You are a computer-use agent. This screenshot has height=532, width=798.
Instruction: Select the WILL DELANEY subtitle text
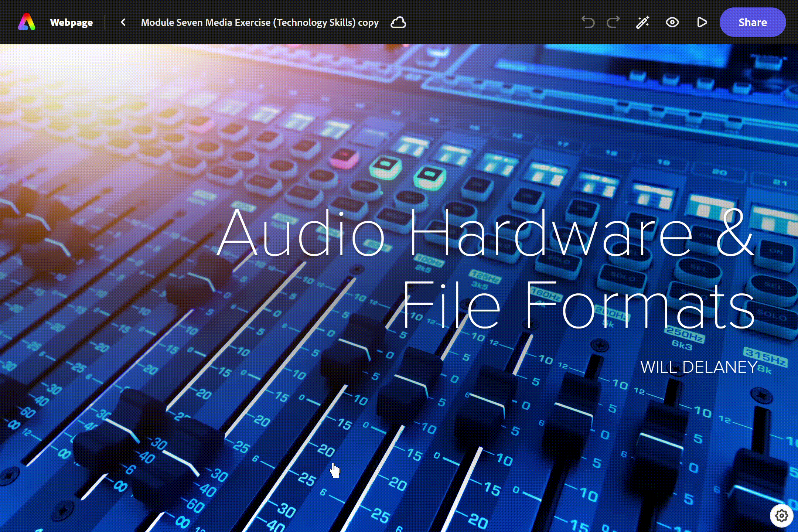[699, 367]
